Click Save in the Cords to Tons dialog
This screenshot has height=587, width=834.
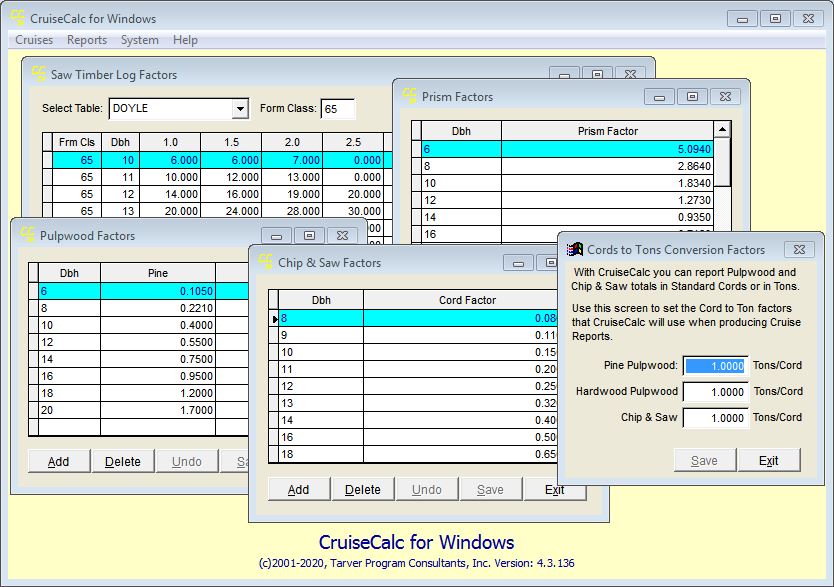click(x=705, y=460)
